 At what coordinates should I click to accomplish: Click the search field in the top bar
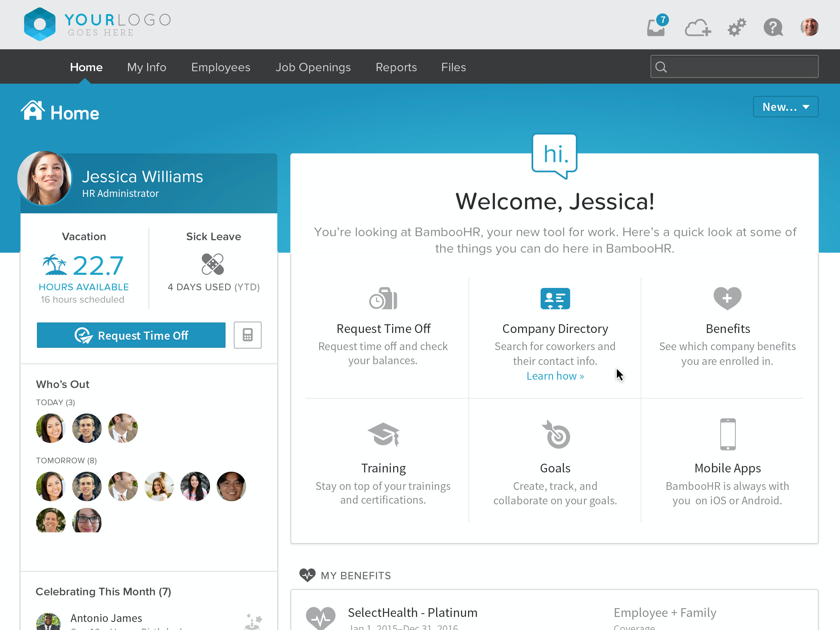pos(734,67)
